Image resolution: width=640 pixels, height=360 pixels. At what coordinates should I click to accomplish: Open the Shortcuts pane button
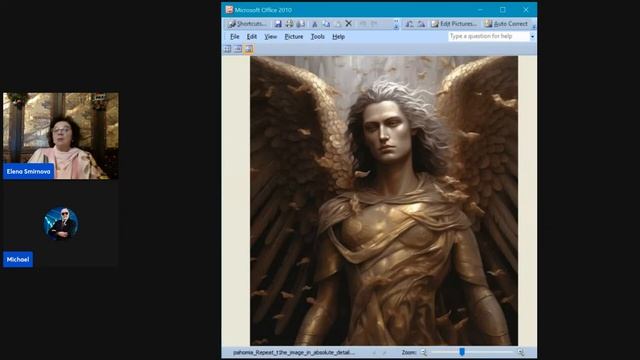click(247, 24)
